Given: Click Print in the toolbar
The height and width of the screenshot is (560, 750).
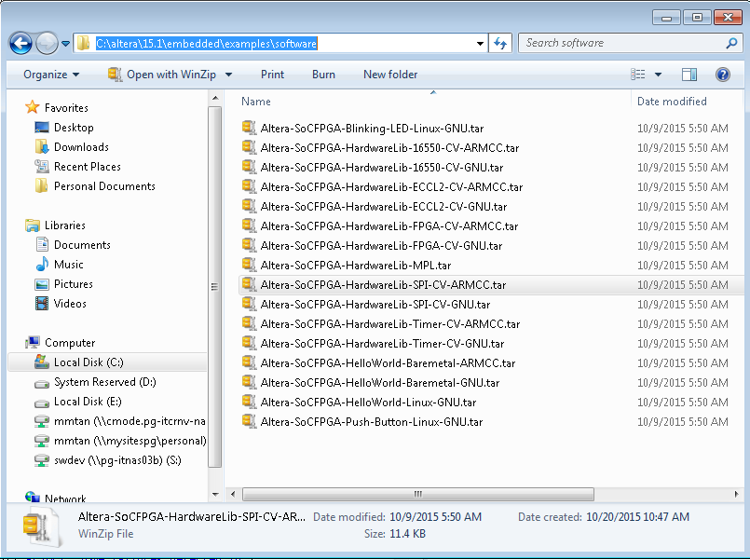Looking at the screenshot, I should [272, 75].
